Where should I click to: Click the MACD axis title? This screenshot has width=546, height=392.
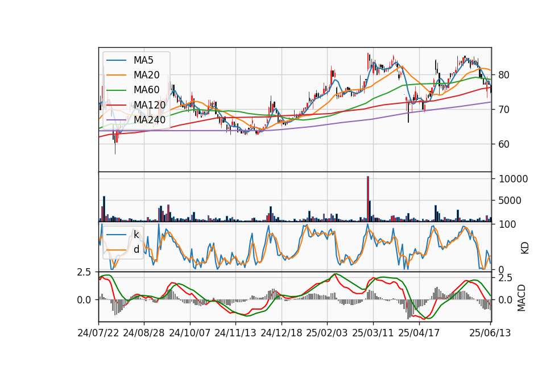click(522, 298)
